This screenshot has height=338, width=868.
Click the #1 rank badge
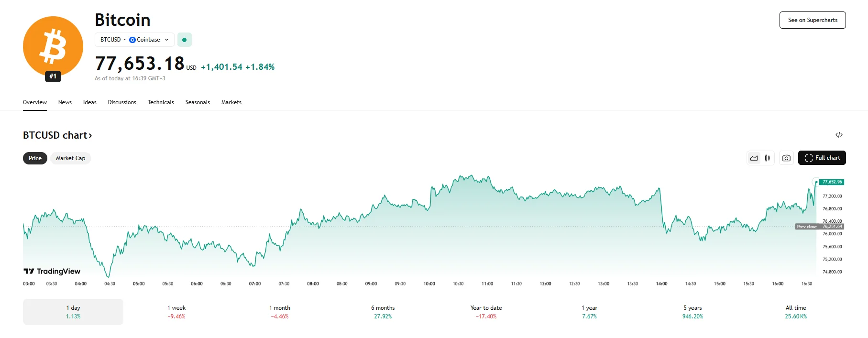pyautogui.click(x=53, y=76)
